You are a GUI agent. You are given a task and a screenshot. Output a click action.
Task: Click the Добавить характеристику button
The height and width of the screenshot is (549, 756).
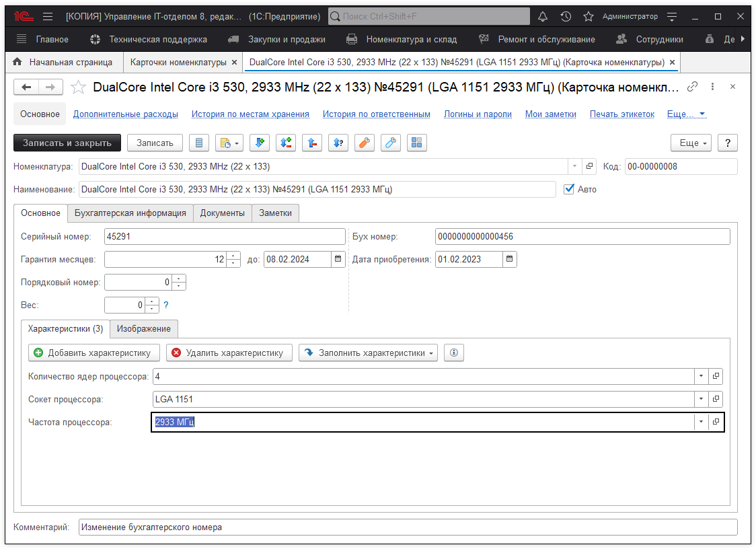pyautogui.click(x=94, y=353)
